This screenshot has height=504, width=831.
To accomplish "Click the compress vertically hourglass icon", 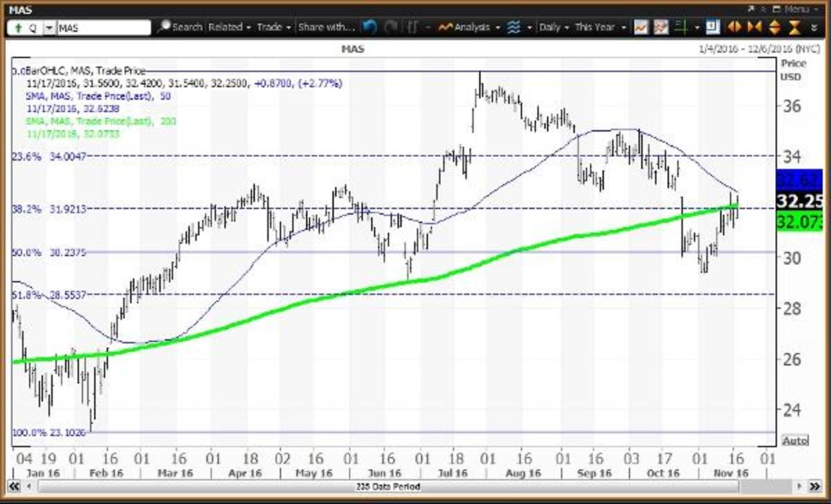I will [796, 27].
